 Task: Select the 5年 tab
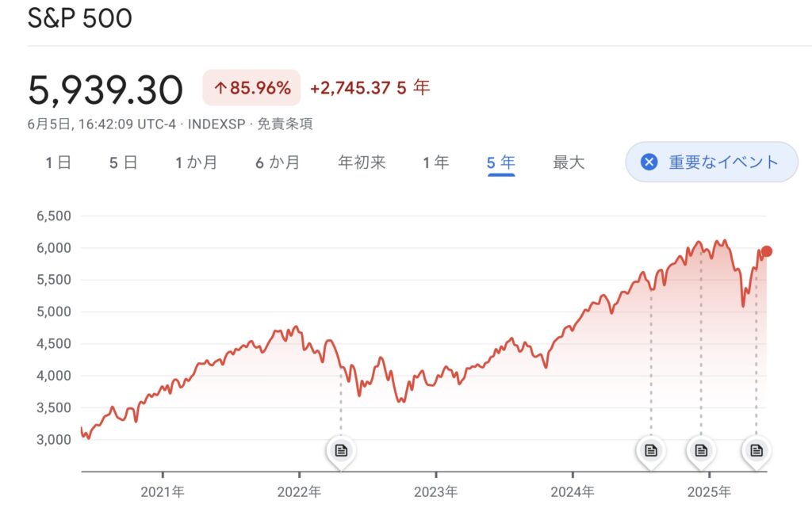[x=501, y=163]
